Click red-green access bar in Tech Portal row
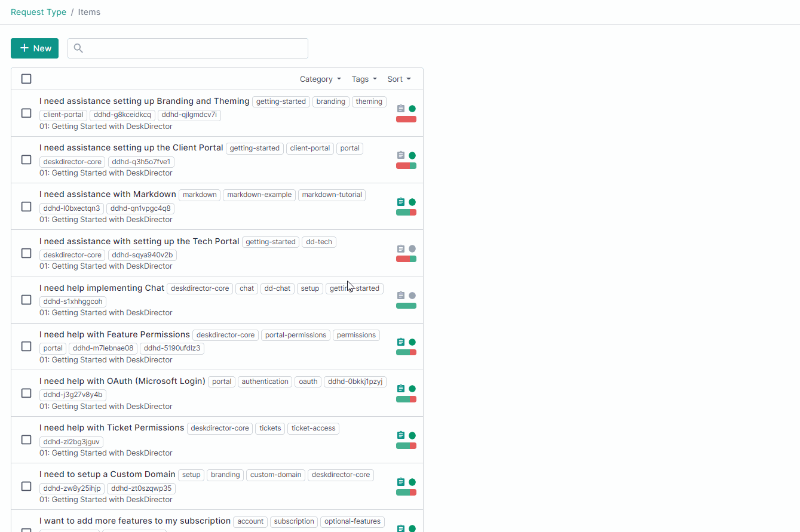The height and width of the screenshot is (532, 800). (406, 259)
